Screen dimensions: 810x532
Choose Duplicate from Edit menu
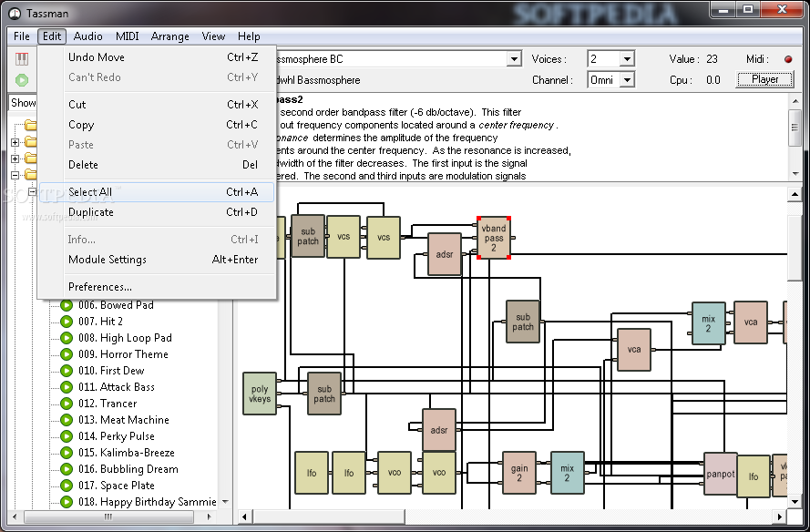[x=156, y=212]
